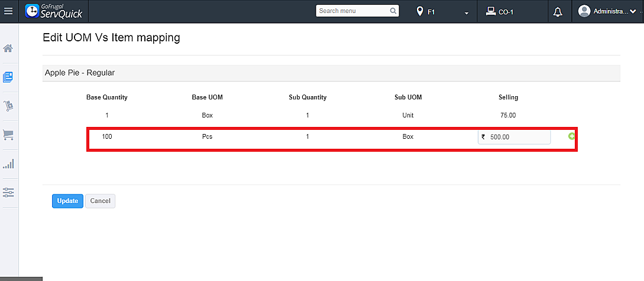Open the notifications bell
The width and height of the screenshot is (644, 281).
click(x=557, y=12)
